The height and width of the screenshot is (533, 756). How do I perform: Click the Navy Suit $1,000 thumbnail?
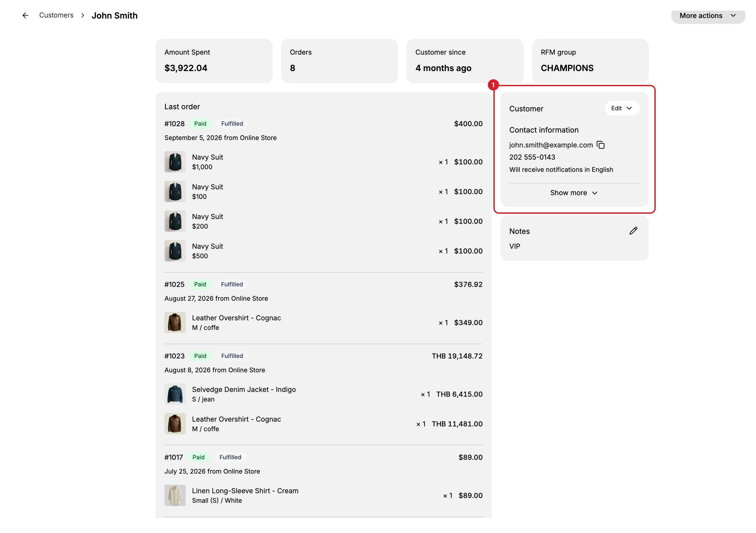[x=175, y=162]
